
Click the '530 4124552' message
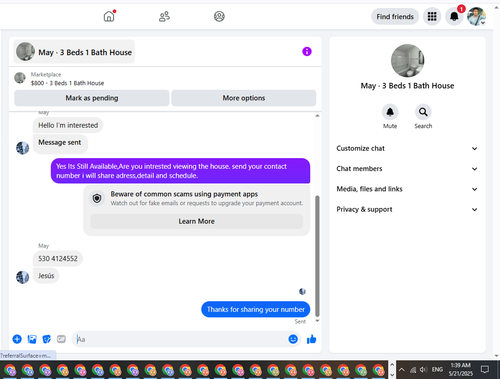[x=58, y=259]
